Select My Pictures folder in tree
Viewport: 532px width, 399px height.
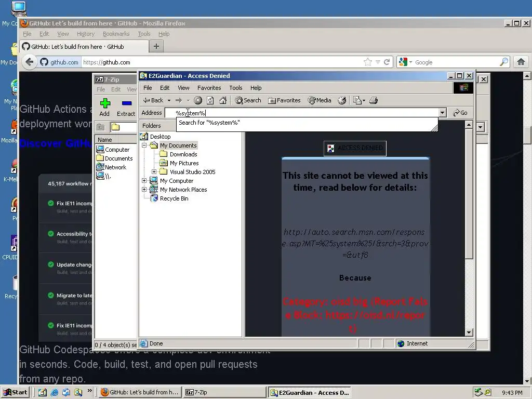184,163
